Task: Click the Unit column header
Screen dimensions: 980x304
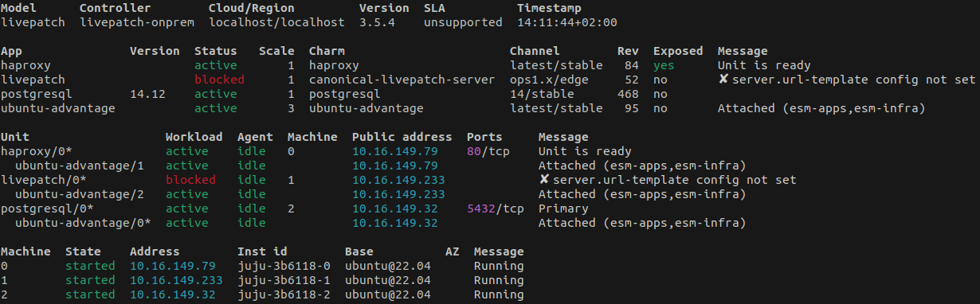Action: [x=16, y=137]
